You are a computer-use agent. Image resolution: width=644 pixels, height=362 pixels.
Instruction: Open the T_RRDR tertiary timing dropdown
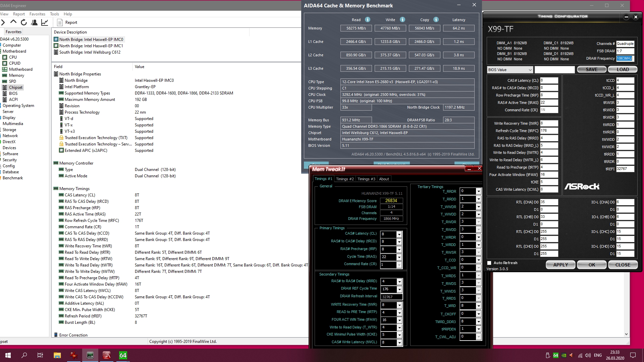(479, 191)
